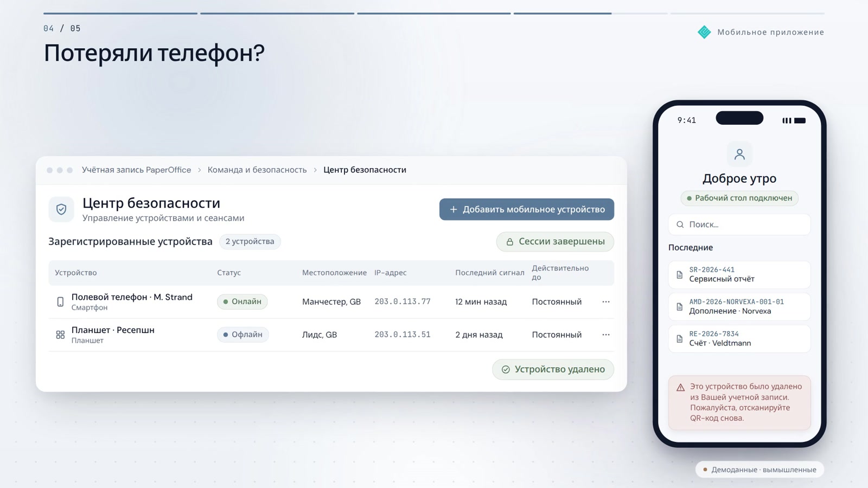Click the smartphone icon in Полевой телефон row

point(60,301)
